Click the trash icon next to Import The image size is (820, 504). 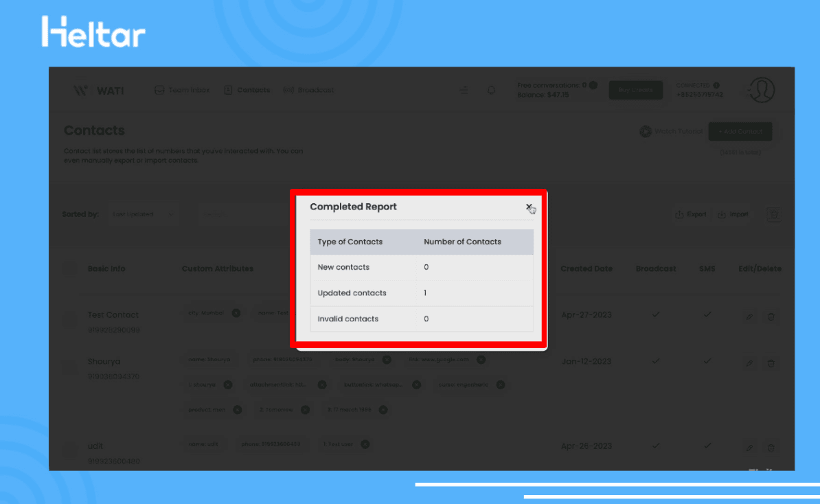pyautogui.click(x=774, y=215)
